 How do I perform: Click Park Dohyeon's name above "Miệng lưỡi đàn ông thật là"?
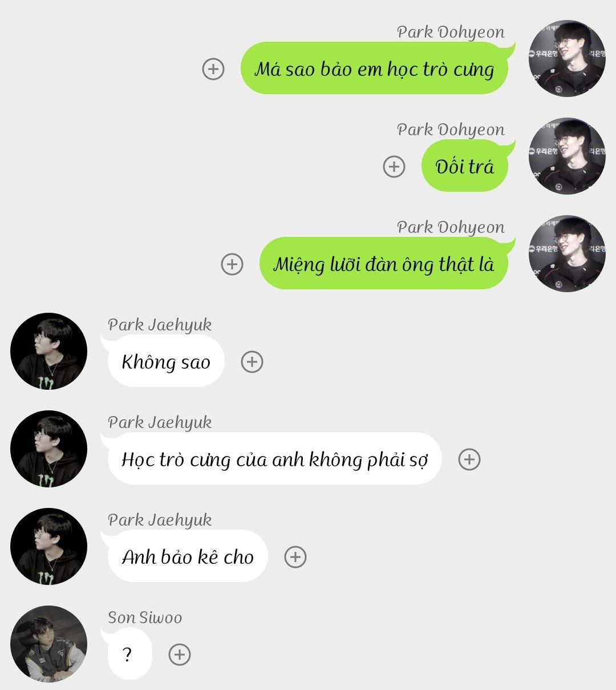451,227
